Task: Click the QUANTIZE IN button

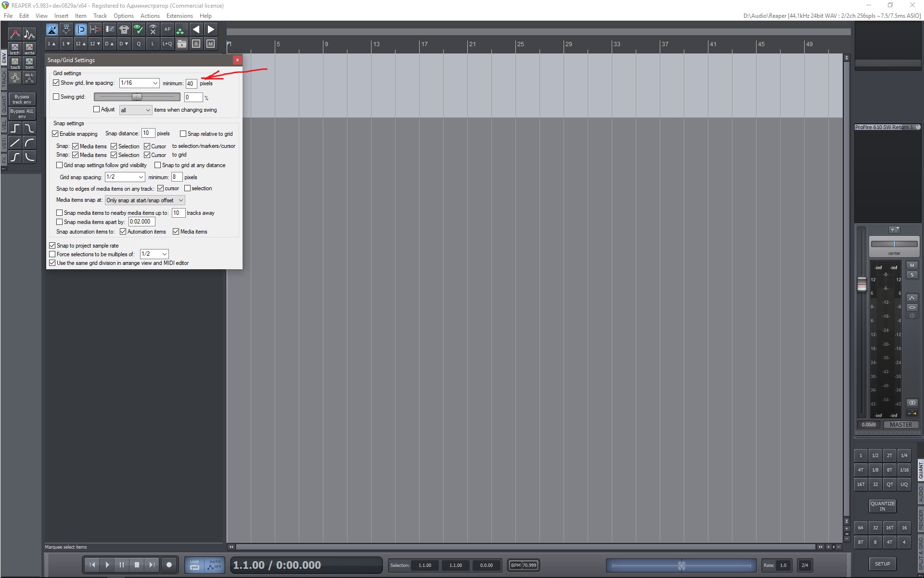Action: [882, 506]
